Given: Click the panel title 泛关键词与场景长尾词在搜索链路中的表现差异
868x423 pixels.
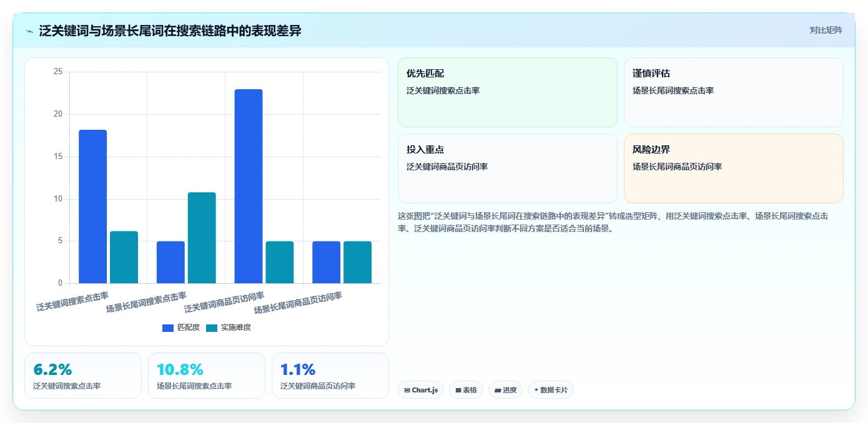Looking at the screenshot, I should (170, 31).
